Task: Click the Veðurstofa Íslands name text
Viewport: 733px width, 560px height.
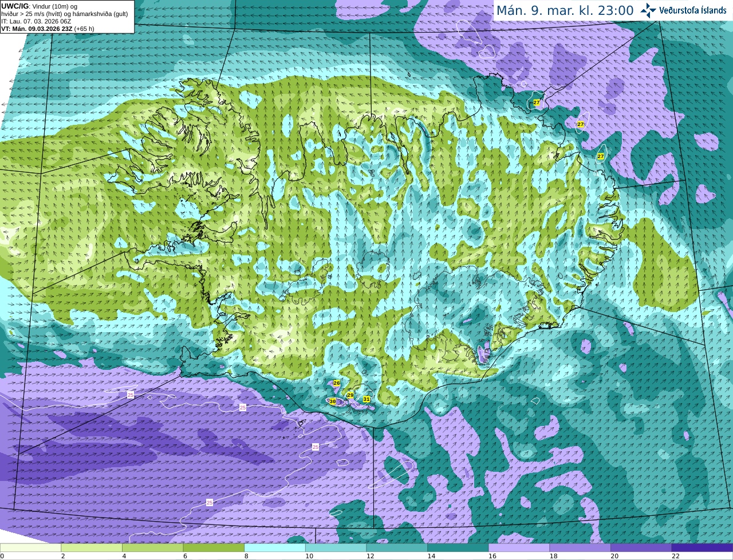Action: (692, 10)
